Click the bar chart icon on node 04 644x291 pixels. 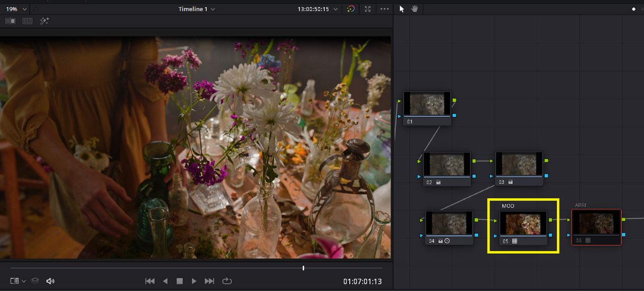tap(440, 241)
